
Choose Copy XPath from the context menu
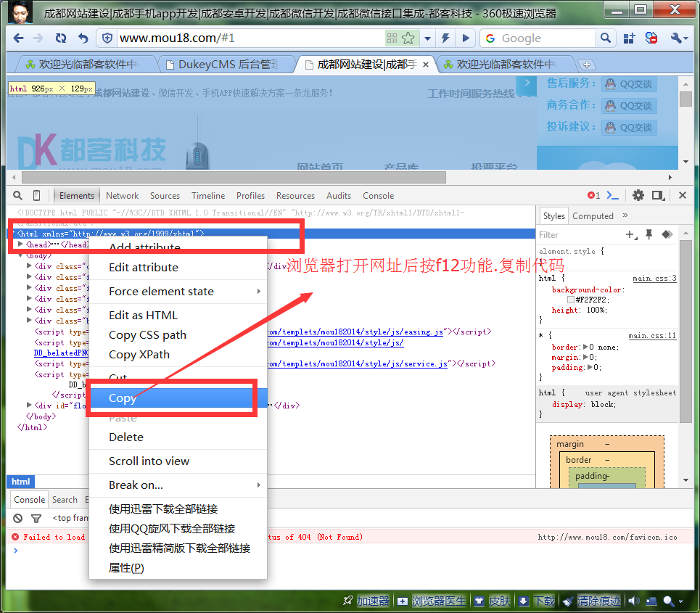[178, 355]
